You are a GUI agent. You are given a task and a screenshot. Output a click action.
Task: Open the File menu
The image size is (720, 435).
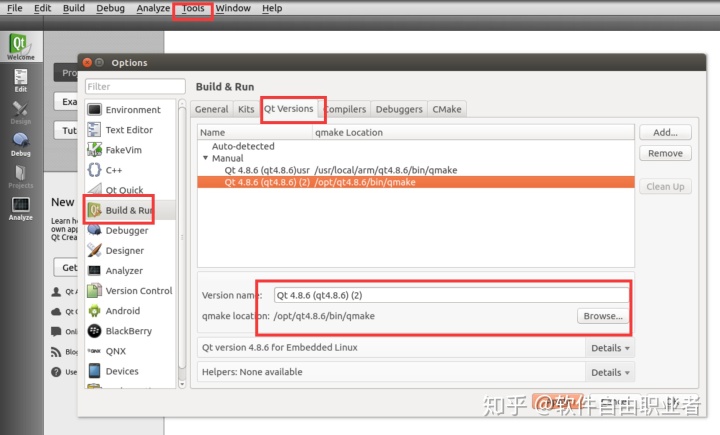[15, 8]
